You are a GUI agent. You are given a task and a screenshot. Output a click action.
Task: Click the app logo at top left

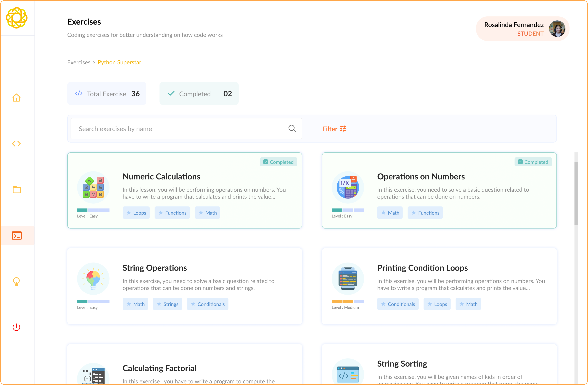pyautogui.click(x=17, y=18)
